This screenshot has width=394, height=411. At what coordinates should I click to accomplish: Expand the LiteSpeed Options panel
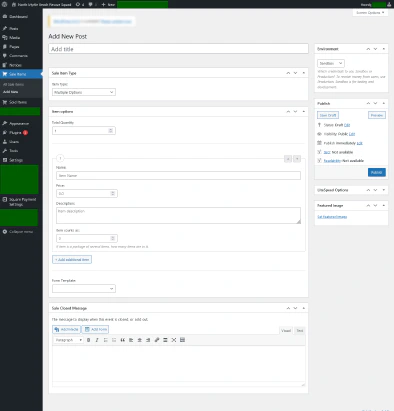click(384, 190)
